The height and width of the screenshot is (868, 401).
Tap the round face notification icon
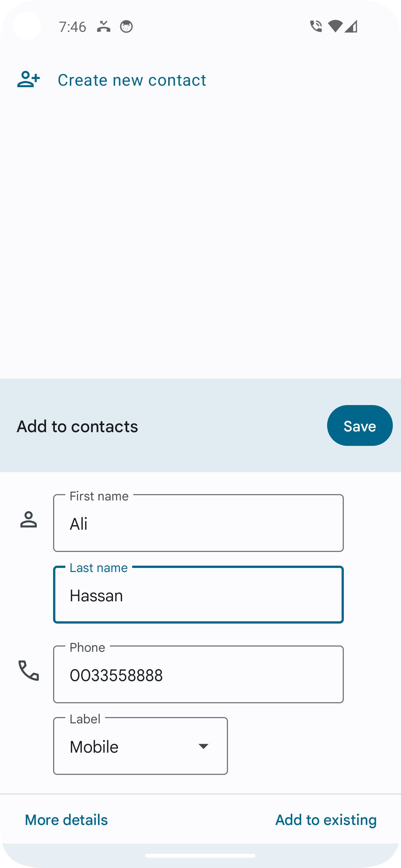point(126,27)
